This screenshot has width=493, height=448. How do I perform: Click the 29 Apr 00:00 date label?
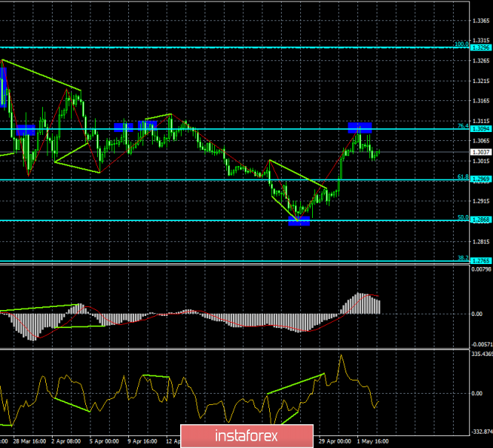click(x=334, y=438)
